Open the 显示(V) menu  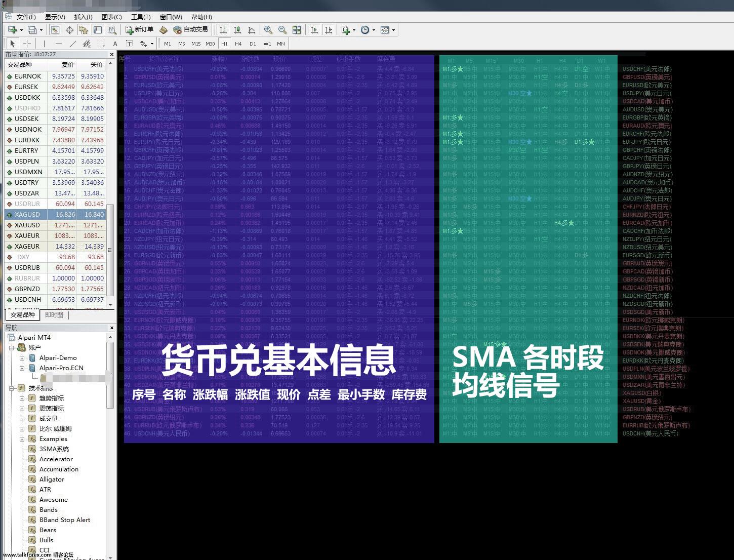pyautogui.click(x=55, y=17)
